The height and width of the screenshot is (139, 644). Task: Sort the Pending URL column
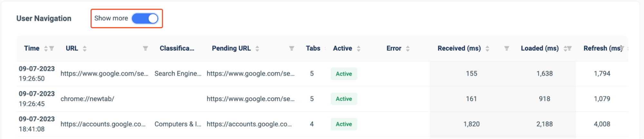coord(257,48)
